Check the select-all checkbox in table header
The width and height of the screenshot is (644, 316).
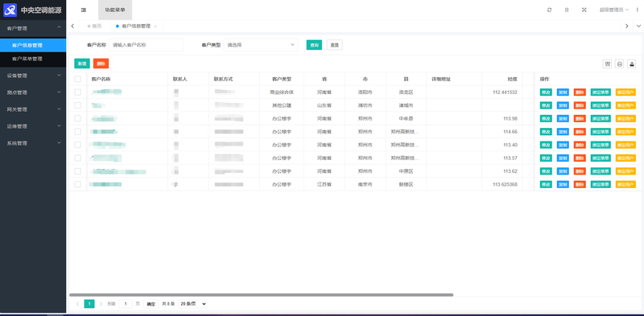tap(77, 79)
